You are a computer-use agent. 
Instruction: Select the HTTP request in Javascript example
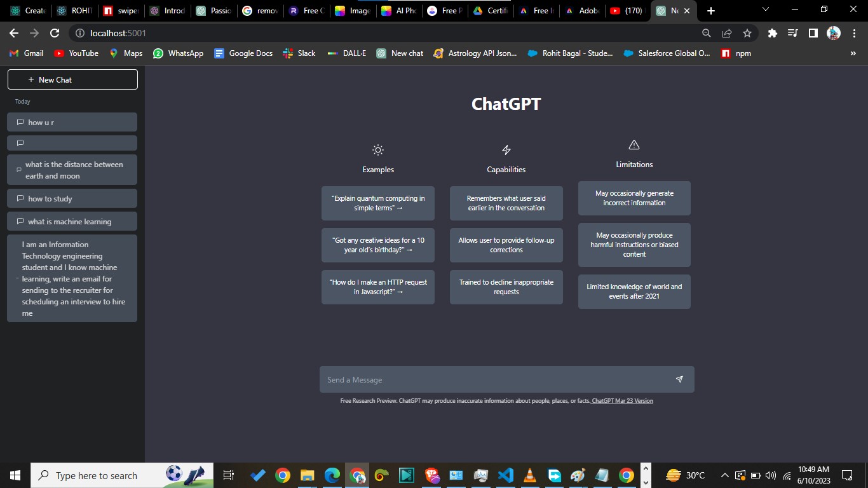378,287
